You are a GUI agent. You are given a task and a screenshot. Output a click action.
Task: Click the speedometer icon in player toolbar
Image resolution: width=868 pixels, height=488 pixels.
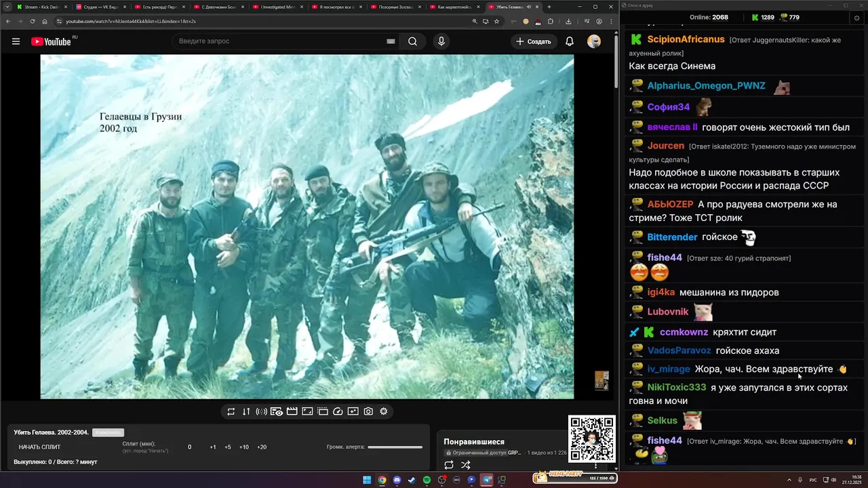pyautogui.click(x=338, y=411)
